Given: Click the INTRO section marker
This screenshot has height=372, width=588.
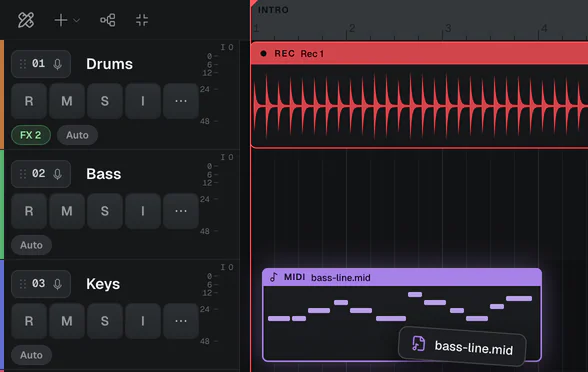Looking at the screenshot, I should [273, 10].
